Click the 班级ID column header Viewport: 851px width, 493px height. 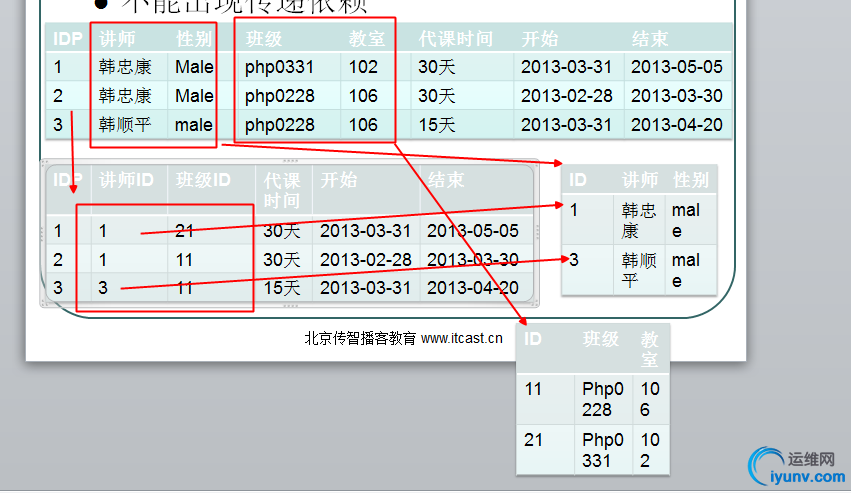[203, 180]
